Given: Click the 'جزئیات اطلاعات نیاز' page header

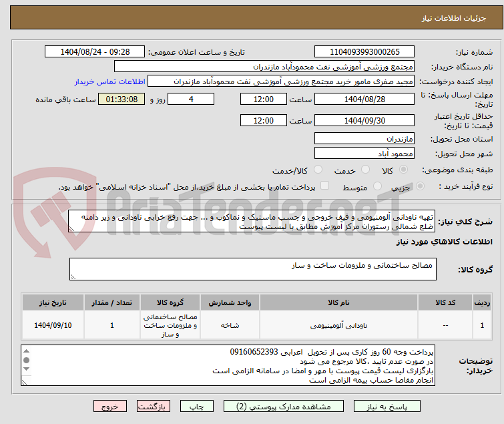Looking at the screenshot, I should click(x=454, y=18).
